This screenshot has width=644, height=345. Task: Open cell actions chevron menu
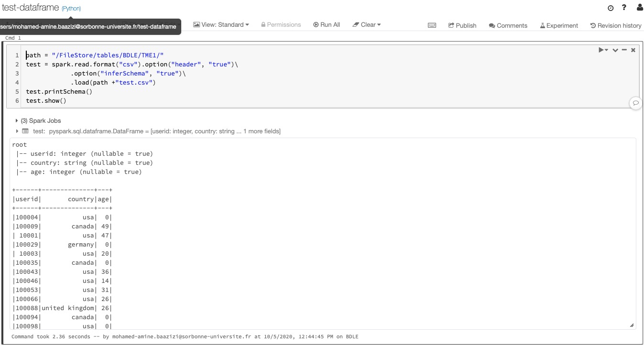[615, 50]
